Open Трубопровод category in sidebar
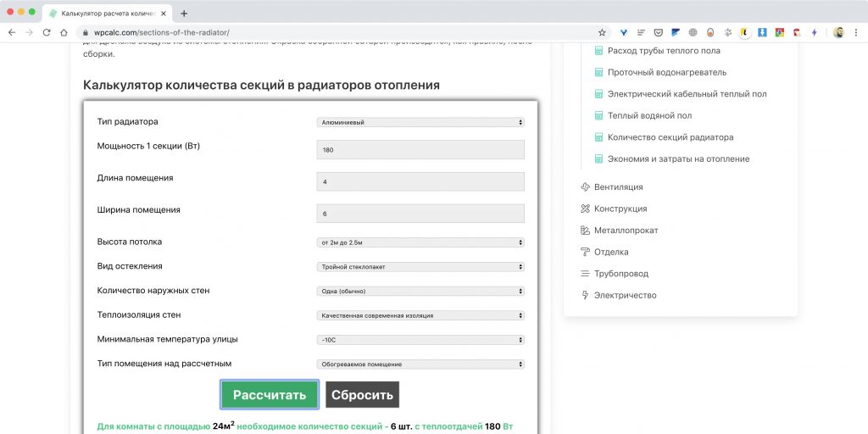Image resolution: width=868 pixels, height=434 pixels. [621, 274]
